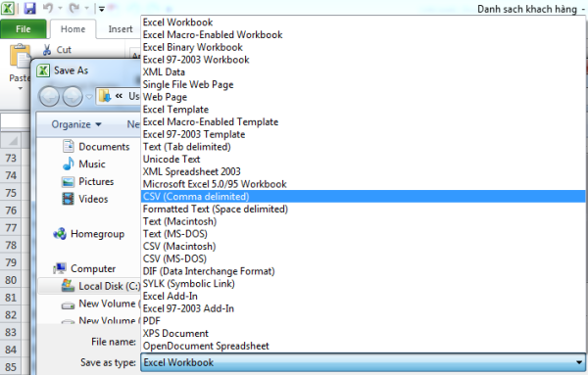Choose Excel Binary Workbook file type

pos(363,47)
